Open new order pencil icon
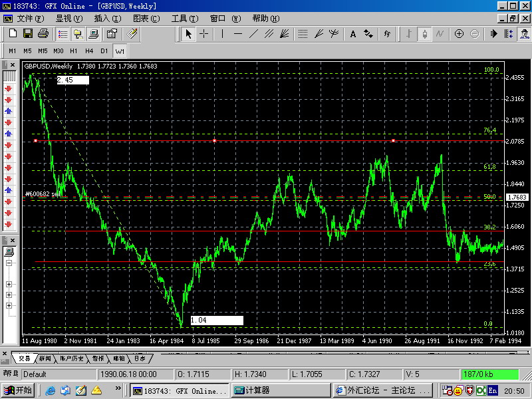The image size is (532, 399). pyautogui.click(x=132, y=34)
